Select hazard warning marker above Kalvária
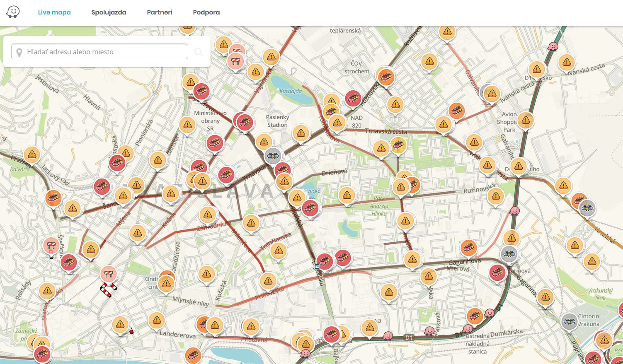 [32, 155]
